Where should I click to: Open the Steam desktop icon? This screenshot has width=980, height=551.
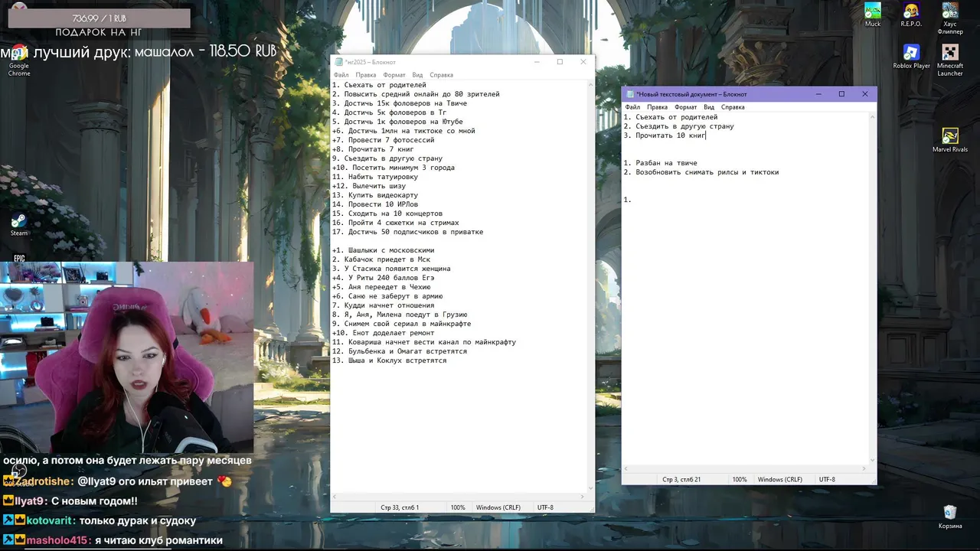[19, 225]
